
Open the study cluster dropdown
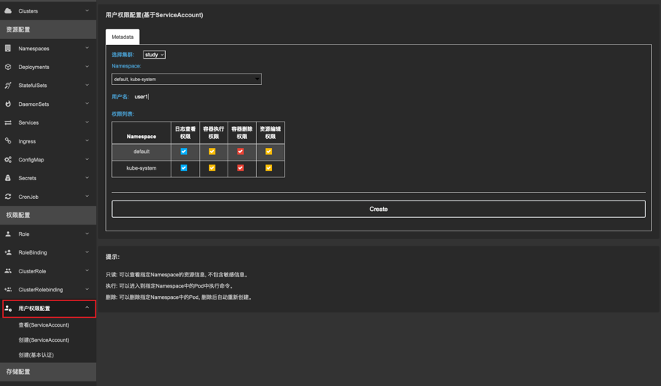point(154,55)
